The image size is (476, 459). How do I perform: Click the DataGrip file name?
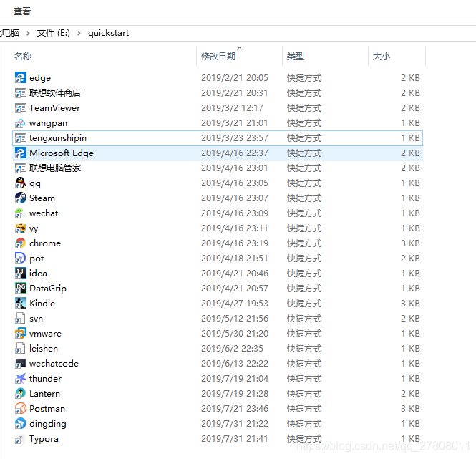point(48,289)
